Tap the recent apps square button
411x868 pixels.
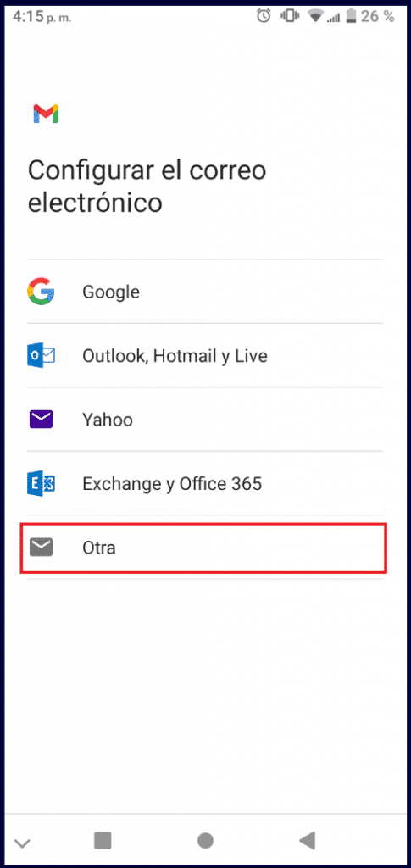[103, 840]
